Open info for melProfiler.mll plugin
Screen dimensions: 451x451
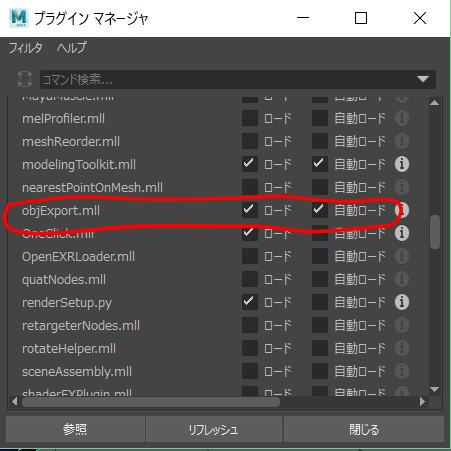(x=402, y=118)
